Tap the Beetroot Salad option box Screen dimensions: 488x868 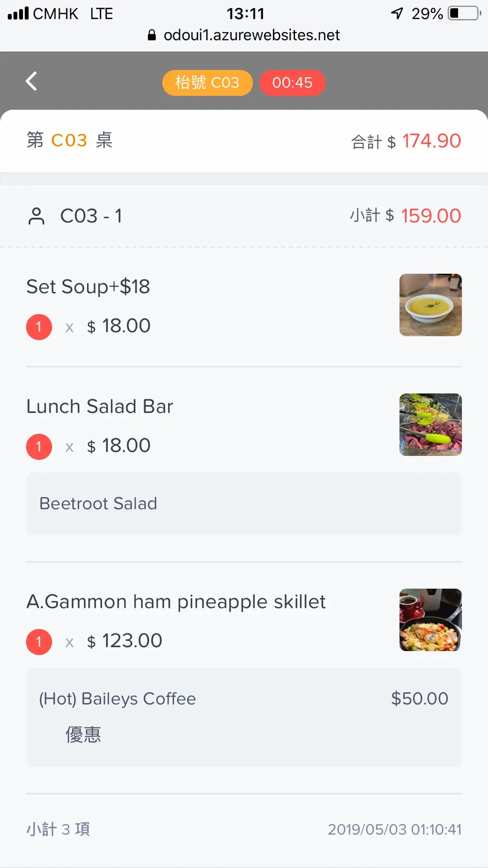(244, 504)
